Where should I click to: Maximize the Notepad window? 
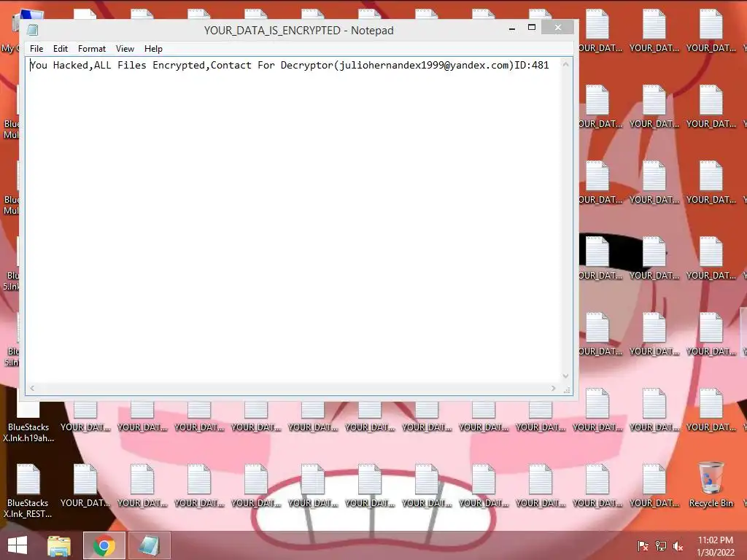pos(532,28)
